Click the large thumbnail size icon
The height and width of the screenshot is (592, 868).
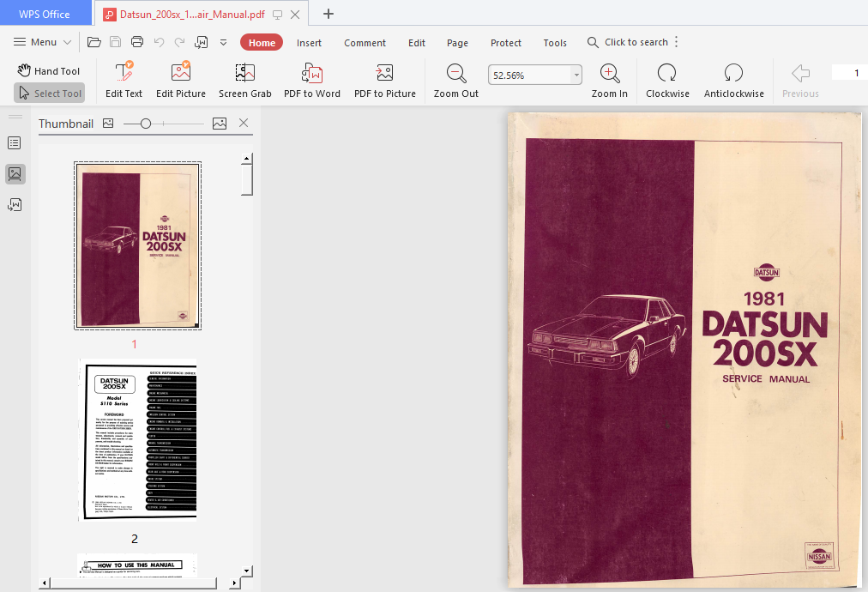pyautogui.click(x=220, y=123)
